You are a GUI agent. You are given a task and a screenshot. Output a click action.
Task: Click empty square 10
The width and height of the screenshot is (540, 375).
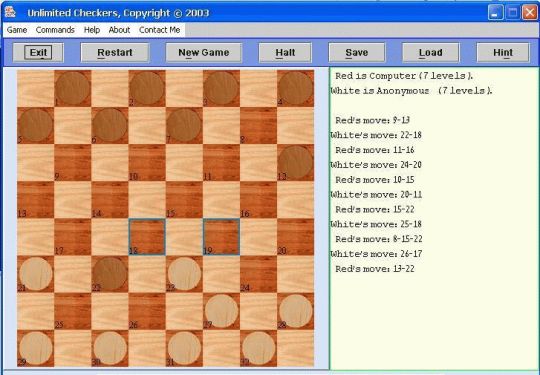147,163
